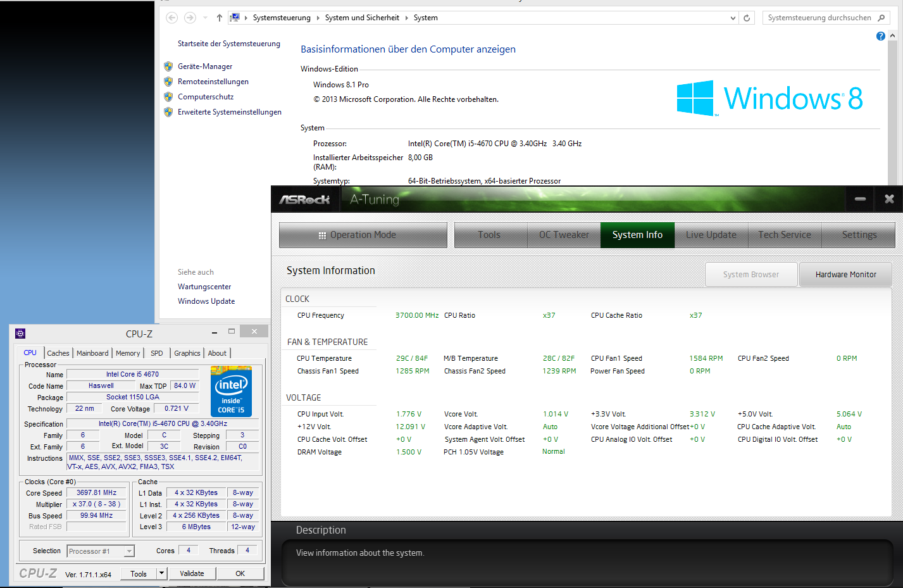Switch to the CPU-Z Caches tab
903x588 pixels.
(x=58, y=353)
